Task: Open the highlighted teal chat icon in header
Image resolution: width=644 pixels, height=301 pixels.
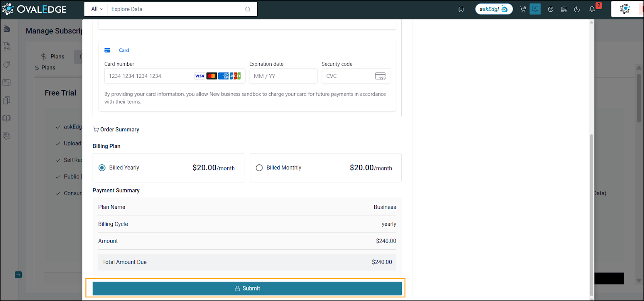Action: tap(535, 9)
